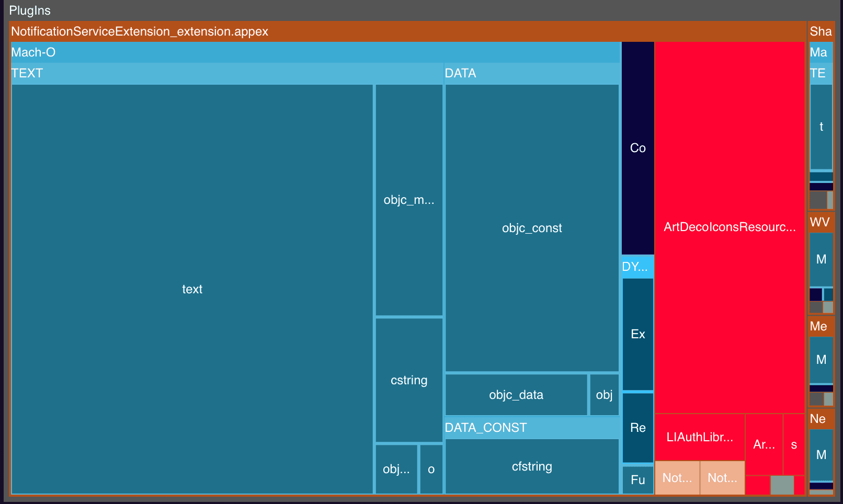Screen dimensions: 843x504
Task: Select the NotificationServiceExtension_extension.appex header
Action: click(x=140, y=31)
